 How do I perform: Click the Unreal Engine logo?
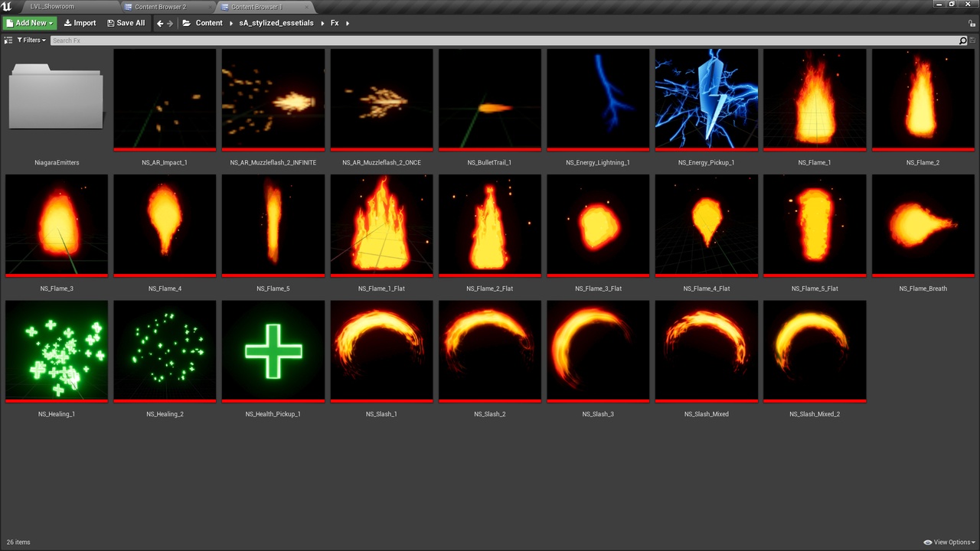[x=8, y=6]
